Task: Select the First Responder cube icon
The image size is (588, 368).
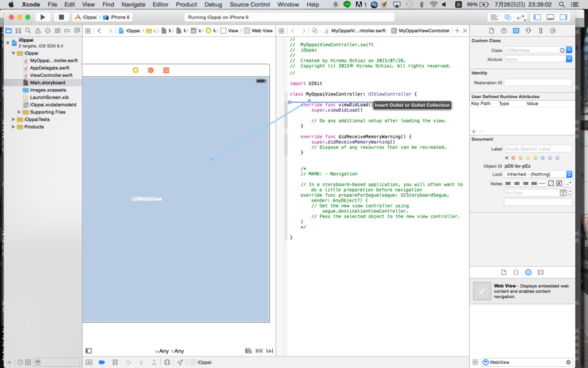Action: coord(151,70)
